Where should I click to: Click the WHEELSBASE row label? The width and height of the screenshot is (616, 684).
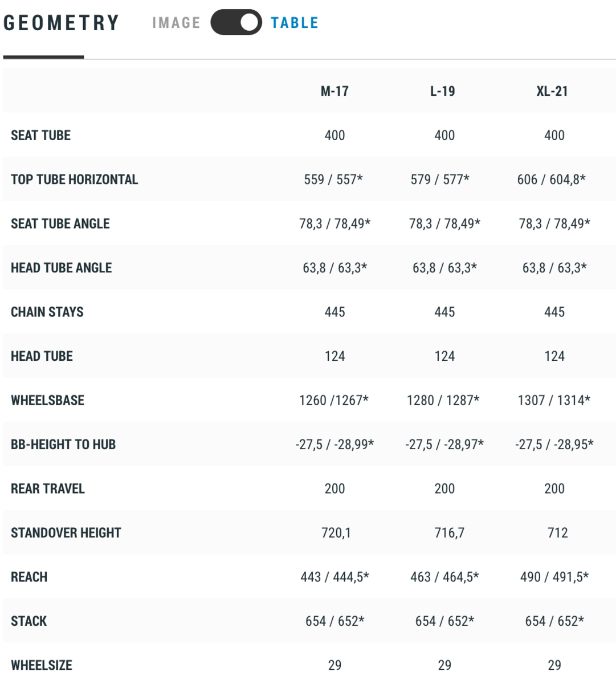click(x=48, y=400)
